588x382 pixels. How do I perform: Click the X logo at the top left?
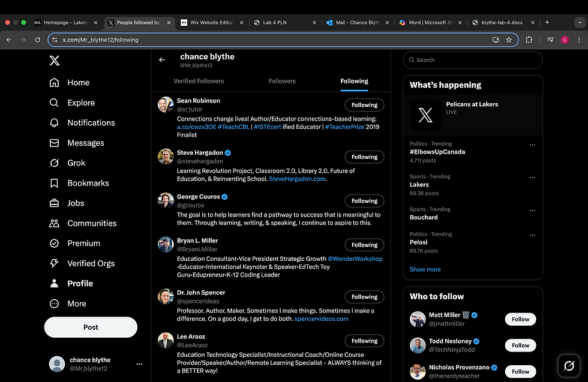point(55,60)
